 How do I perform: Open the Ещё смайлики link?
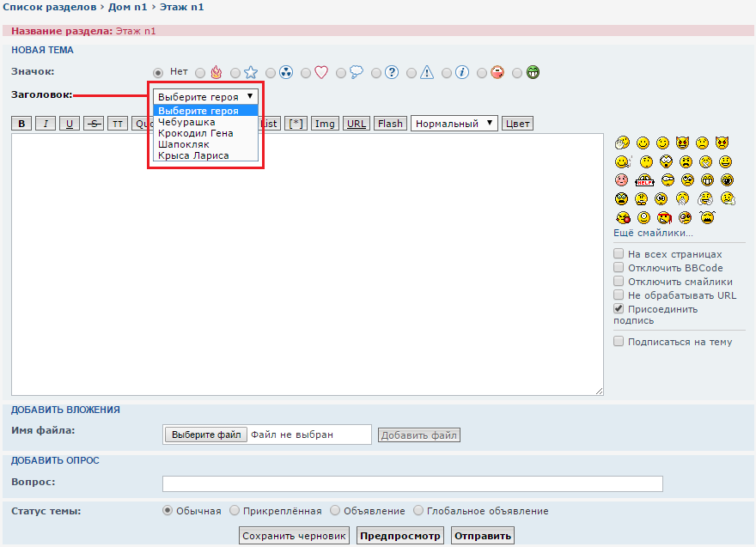[x=653, y=233]
